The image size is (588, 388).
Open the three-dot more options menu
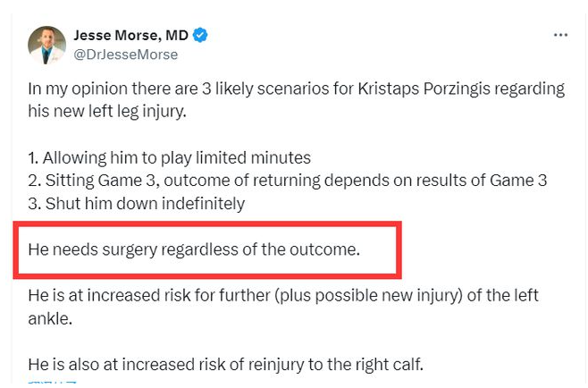tap(560, 35)
